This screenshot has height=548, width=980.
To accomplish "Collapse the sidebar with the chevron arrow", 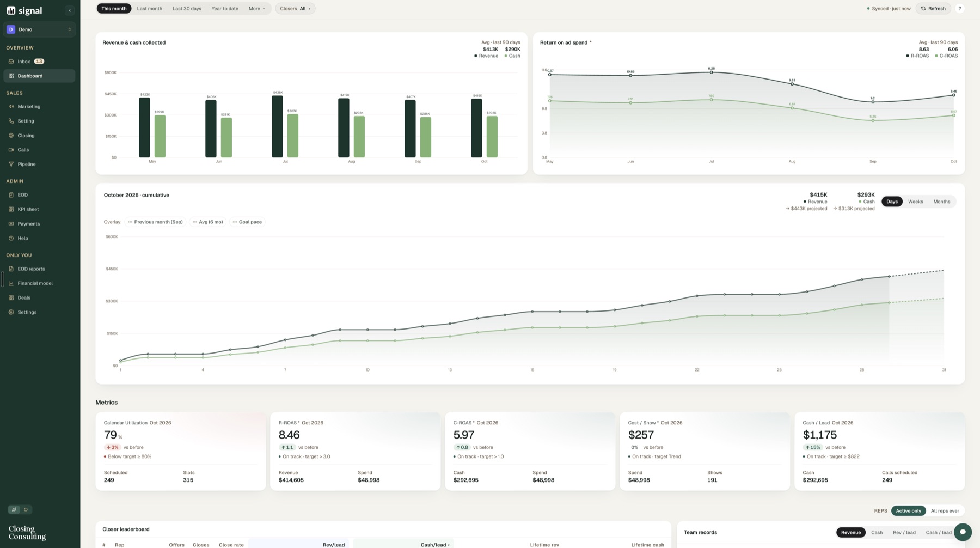I will pyautogui.click(x=70, y=10).
